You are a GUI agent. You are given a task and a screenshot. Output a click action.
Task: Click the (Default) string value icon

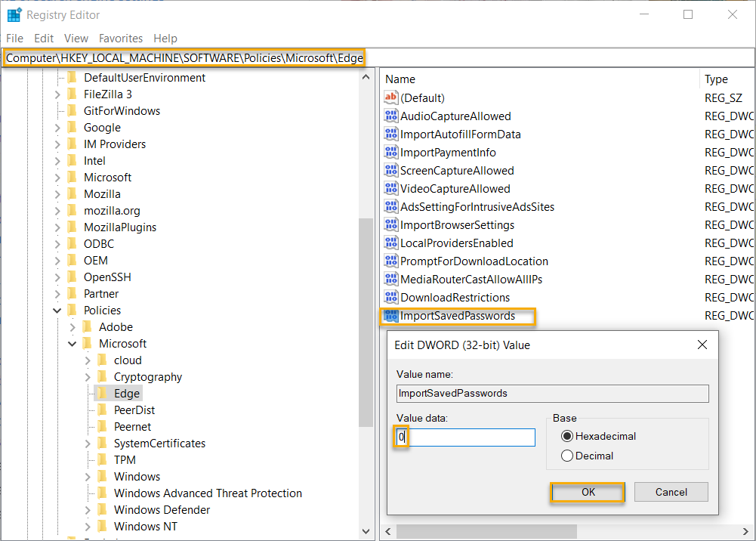390,97
